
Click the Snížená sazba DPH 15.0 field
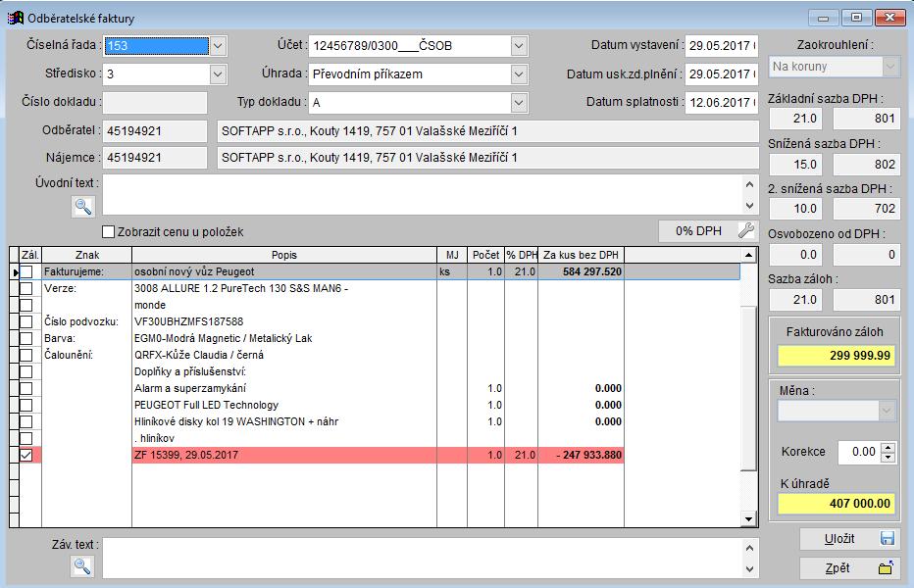point(795,165)
